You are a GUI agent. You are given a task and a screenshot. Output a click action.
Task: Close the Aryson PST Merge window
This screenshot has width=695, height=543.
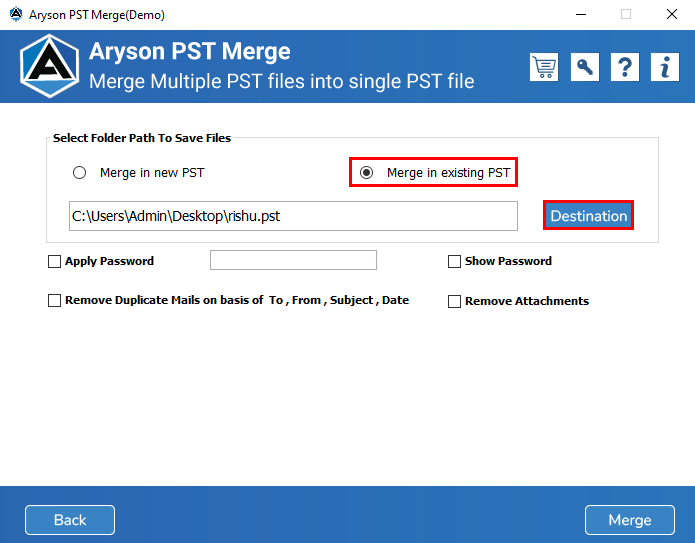click(672, 15)
